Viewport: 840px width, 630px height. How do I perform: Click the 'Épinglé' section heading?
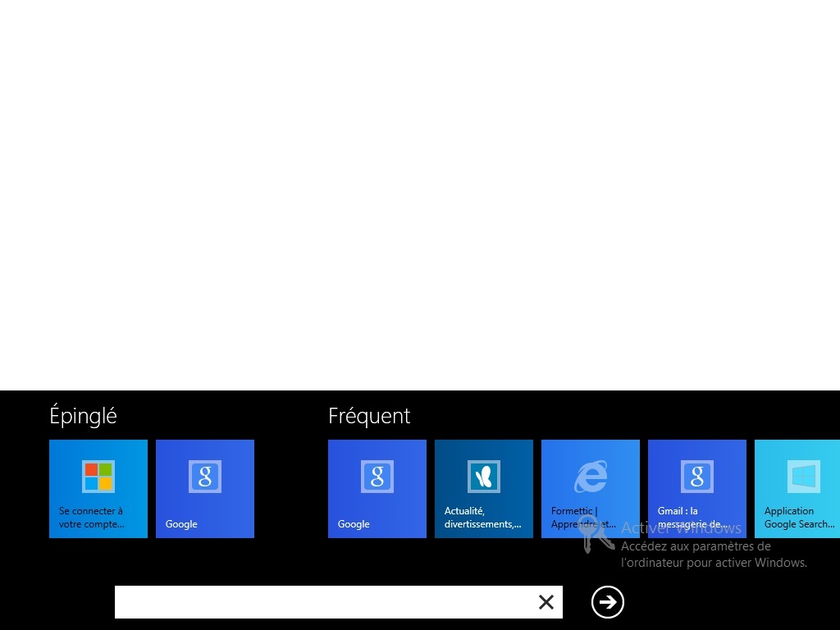coord(83,416)
